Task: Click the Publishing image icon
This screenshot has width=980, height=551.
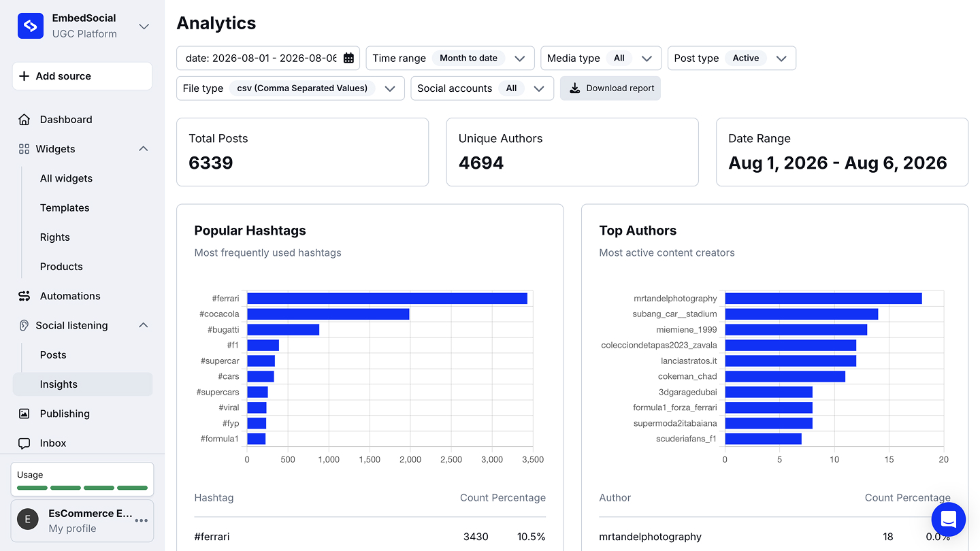Action: (x=24, y=414)
